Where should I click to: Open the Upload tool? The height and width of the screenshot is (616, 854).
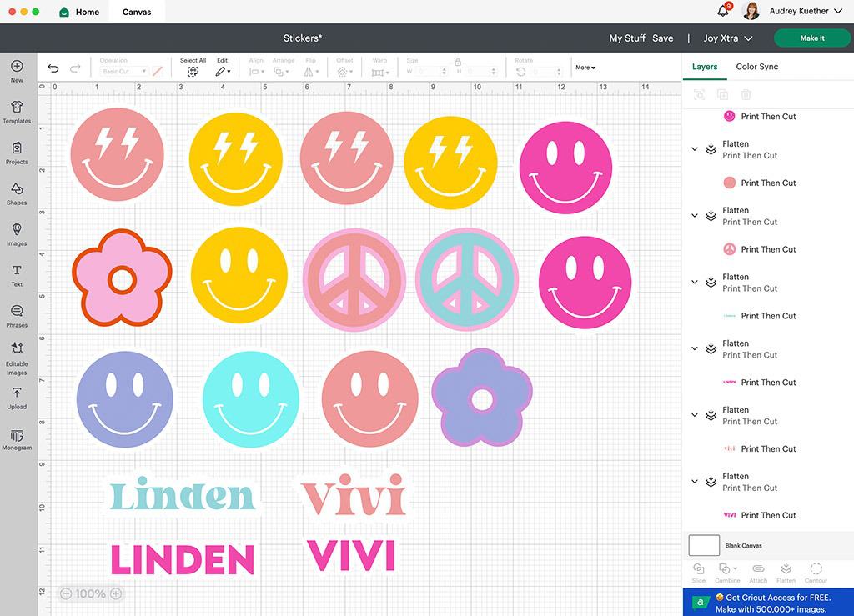tap(17, 397)
